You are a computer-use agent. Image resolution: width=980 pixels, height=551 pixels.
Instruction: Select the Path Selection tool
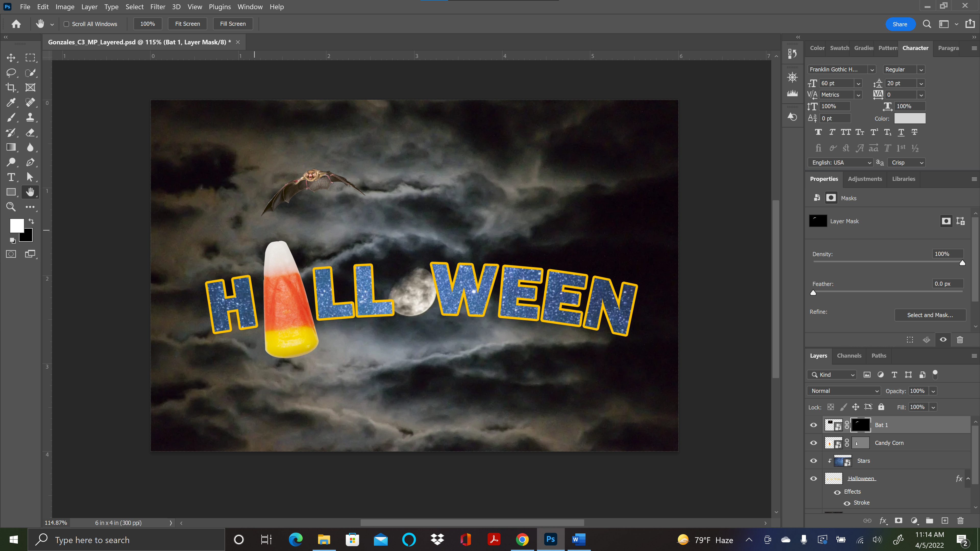pyautogui.click(x=30, y=177)
